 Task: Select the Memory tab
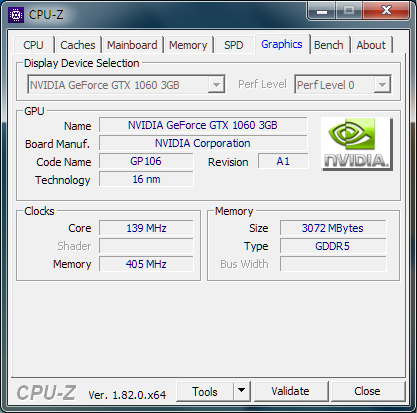(x=188, y=45)
